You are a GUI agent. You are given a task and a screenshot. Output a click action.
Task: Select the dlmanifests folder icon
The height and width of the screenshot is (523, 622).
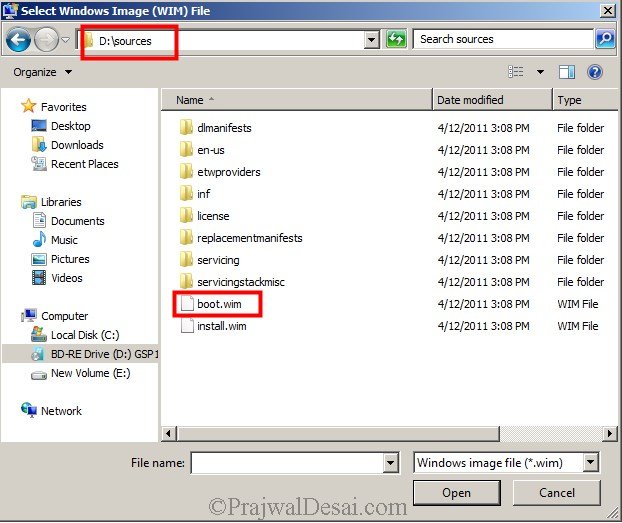[x=186, y=128]
